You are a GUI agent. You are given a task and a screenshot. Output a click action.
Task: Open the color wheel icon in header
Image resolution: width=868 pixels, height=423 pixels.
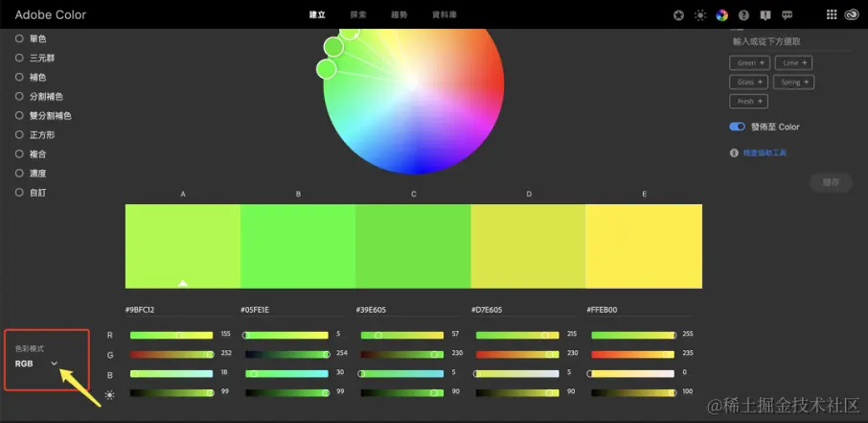pyautogui.click(x=721, y=15)
